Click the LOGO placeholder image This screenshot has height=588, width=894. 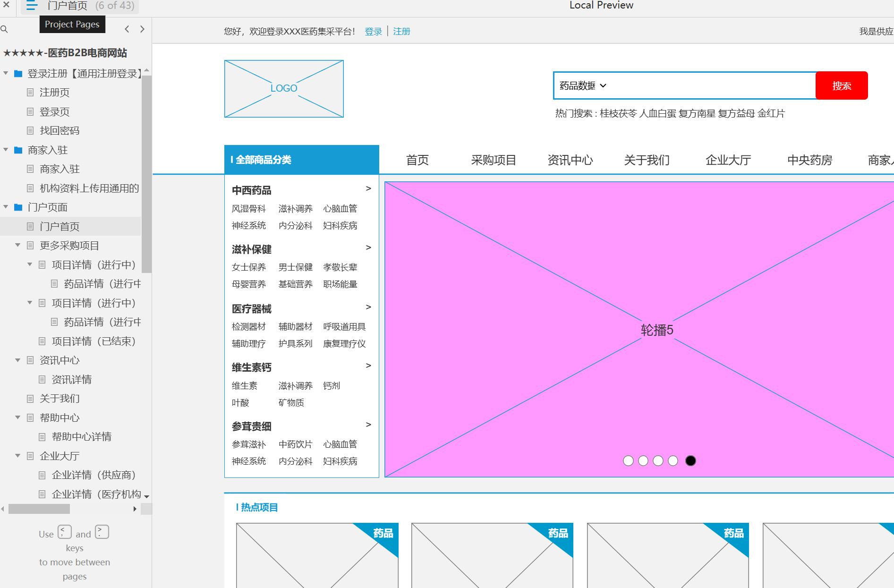(284, 89)
